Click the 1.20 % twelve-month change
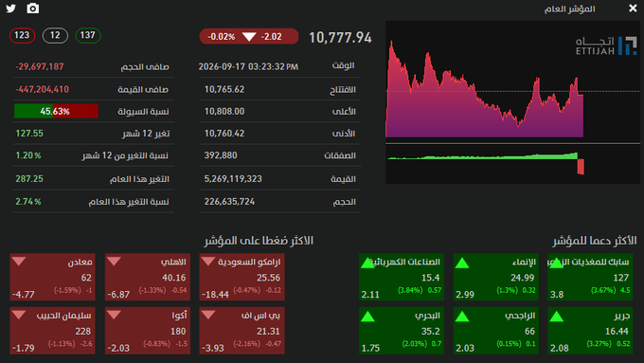Screen dimensions: 644x363 [28, 155]
